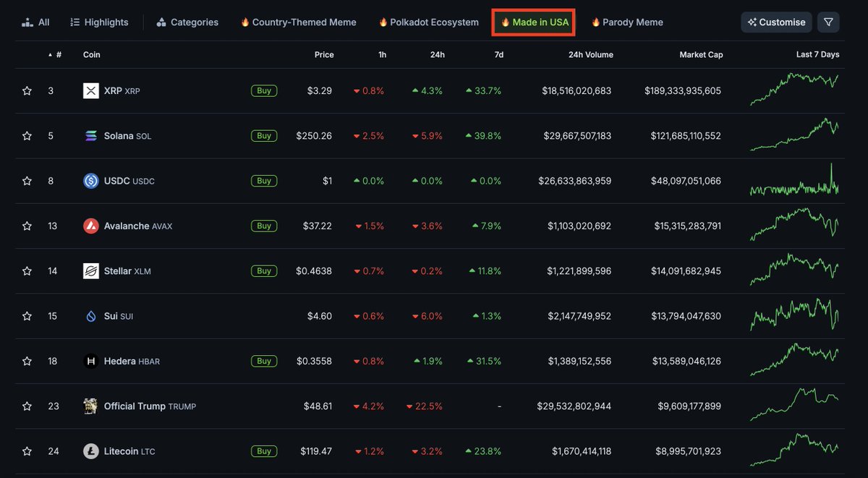
Task: Click Buy next to Solana
Action: (x=264, y=136)
